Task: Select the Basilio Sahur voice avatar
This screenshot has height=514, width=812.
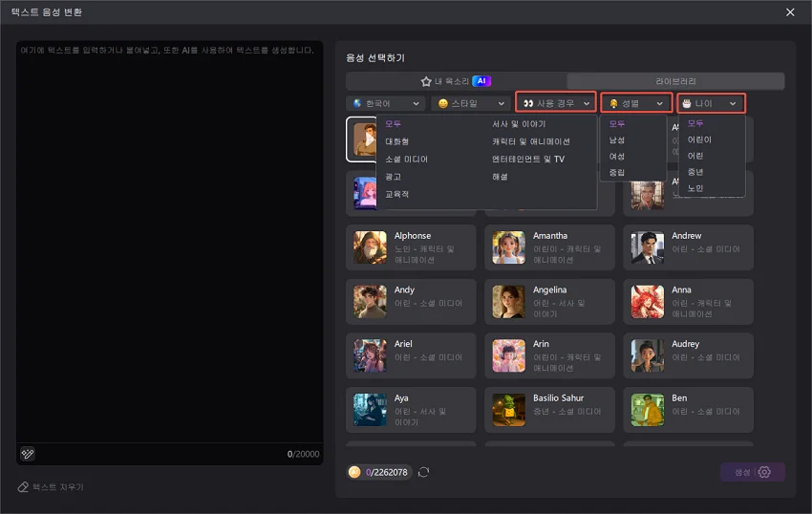Action: 508,410
